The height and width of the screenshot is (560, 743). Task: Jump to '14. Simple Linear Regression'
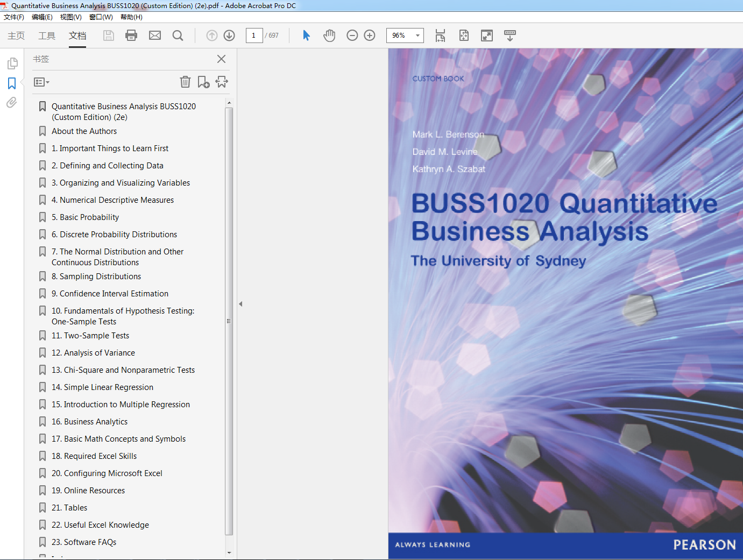tap(102, 387)
